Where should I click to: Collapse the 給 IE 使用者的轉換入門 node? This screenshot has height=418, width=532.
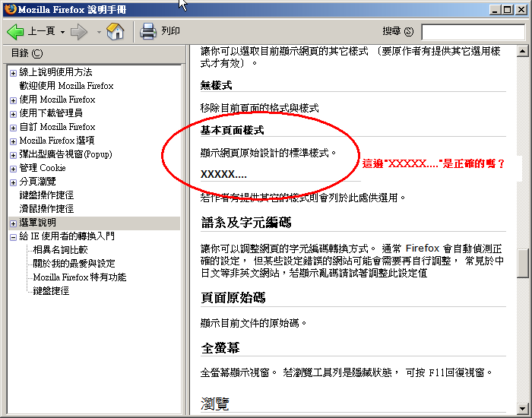13,237
